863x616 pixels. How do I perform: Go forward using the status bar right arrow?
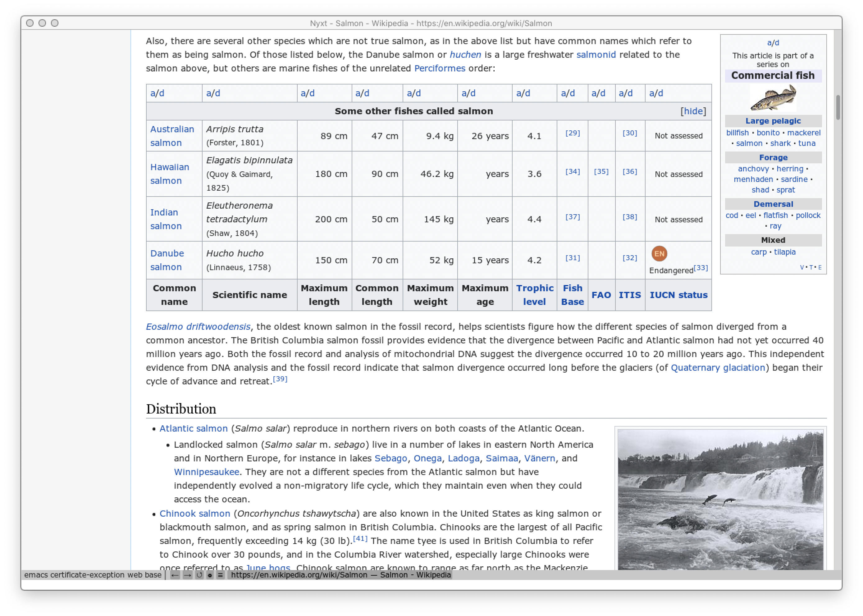coord(187,575)
